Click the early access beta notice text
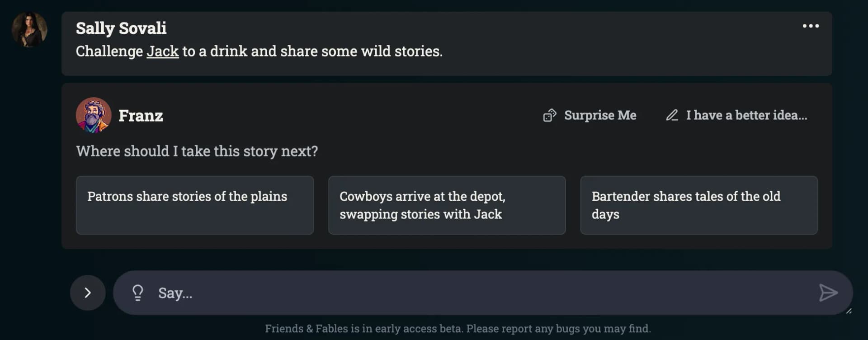Image resolution: width=868 pixels, height=340 pixels. point(458,329)
